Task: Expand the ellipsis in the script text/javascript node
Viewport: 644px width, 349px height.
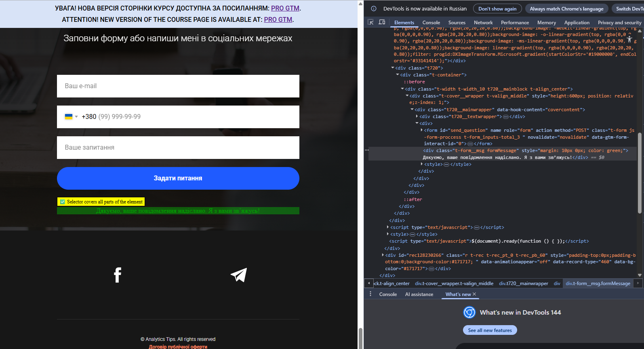Action: click(x=477, y=227)
